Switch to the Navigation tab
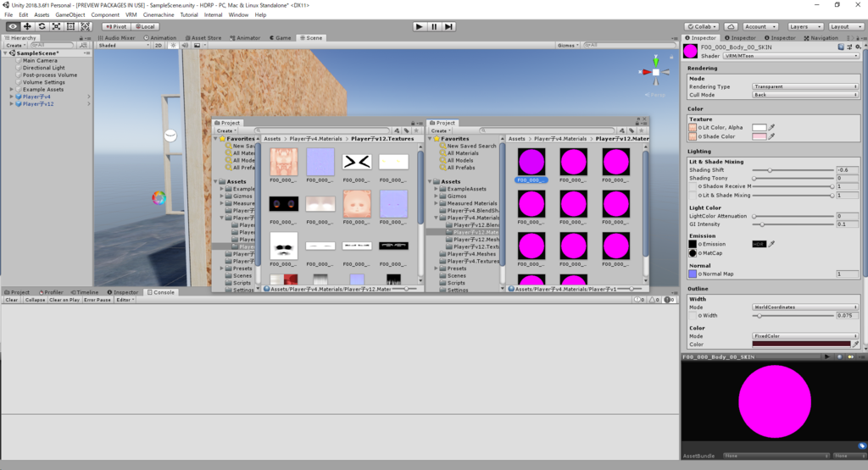This screenshot has width=868, height=470. [x=821, y=38]
